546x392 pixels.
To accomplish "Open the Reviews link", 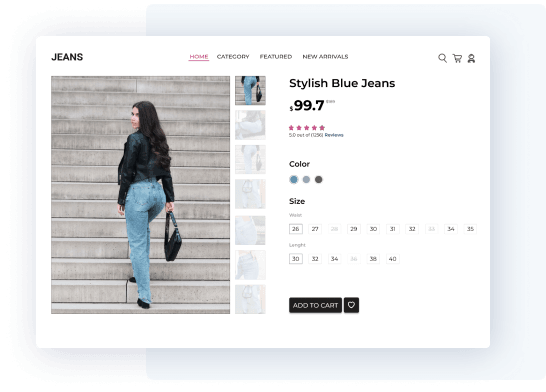I will 334,135.
